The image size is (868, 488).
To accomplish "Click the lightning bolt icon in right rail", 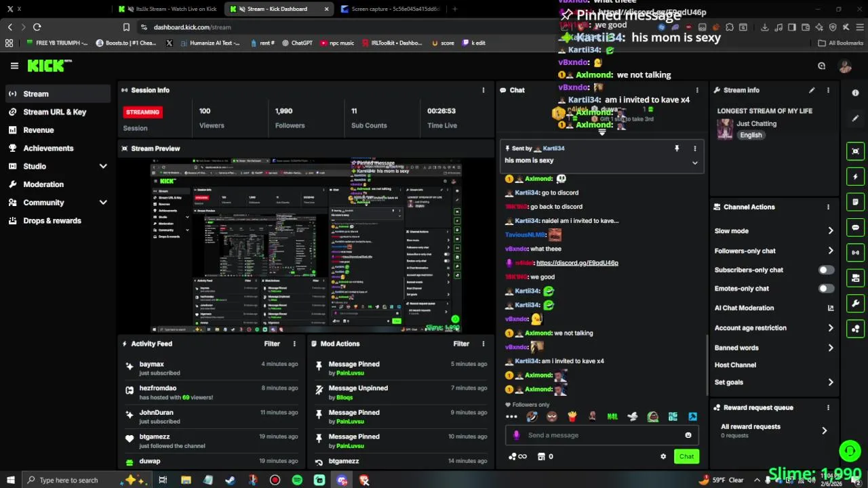I will pos(856,177).
